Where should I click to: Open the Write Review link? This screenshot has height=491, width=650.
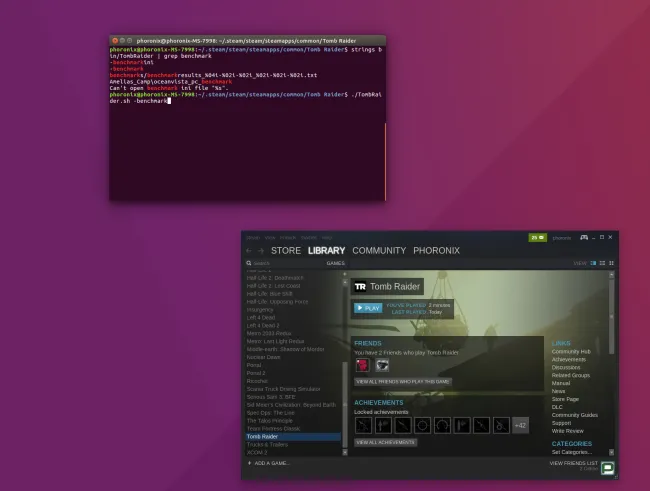tap(568, 431)
